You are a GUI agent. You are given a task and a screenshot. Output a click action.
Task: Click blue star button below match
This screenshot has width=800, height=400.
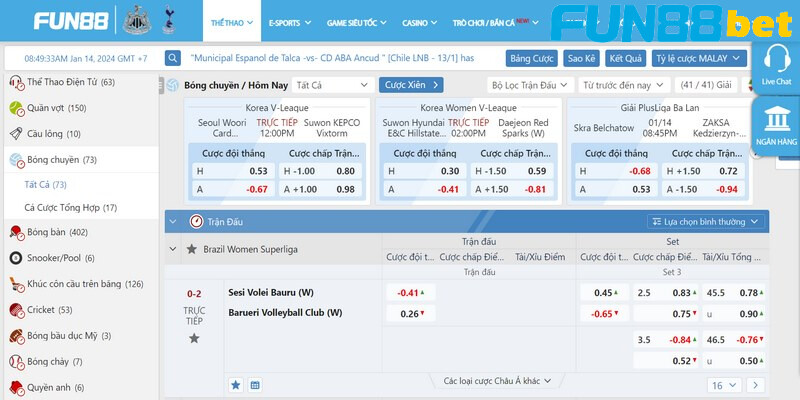coord(236,385)
